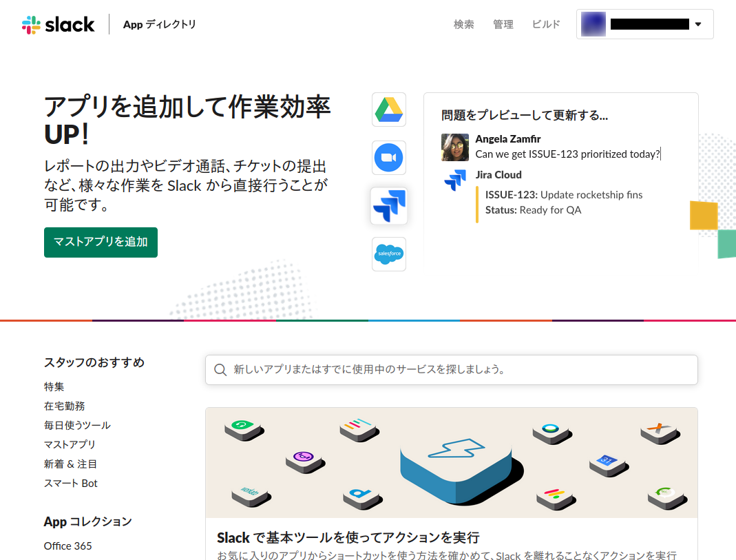736x560 pixels.
Task: Open App ディレクトリ link in the header
Action: pyautogui.click(x=160, y=24)
